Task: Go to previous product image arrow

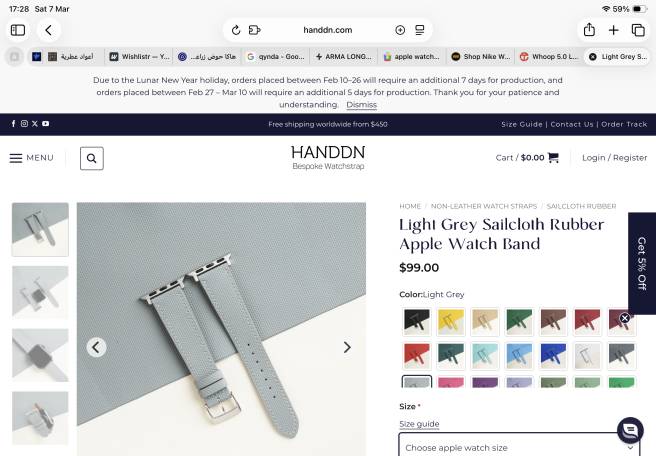Action: coord(96,347)
